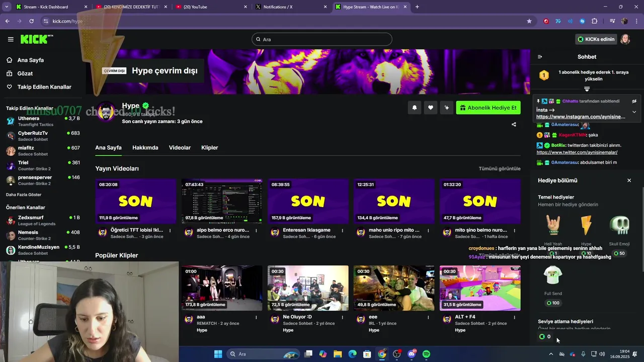Open the Shazam browser extension
Viewport: 644px width, 362px height.
tap(582, 21)
